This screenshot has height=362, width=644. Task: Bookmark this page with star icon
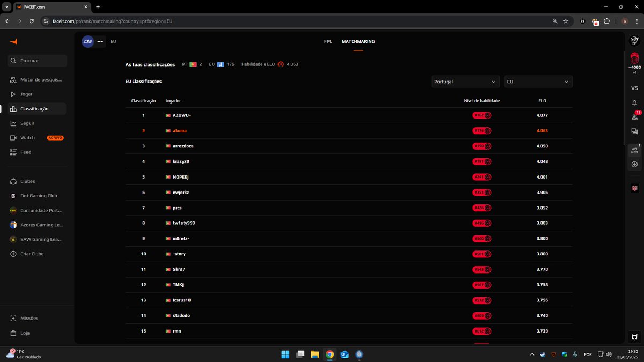click(566, 21)
